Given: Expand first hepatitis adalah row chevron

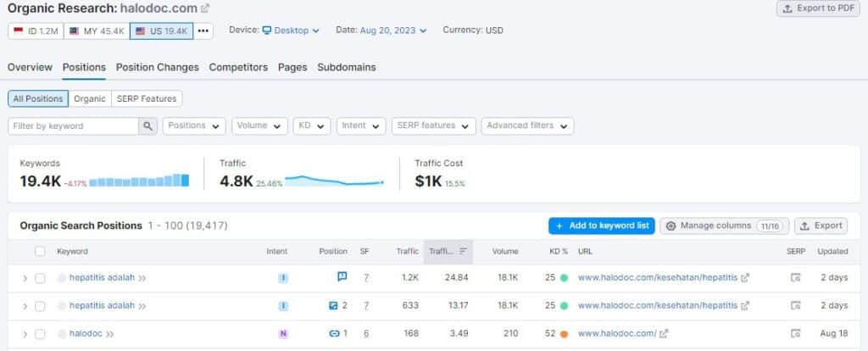Looking at the screenshot, I should click(25, 278).
